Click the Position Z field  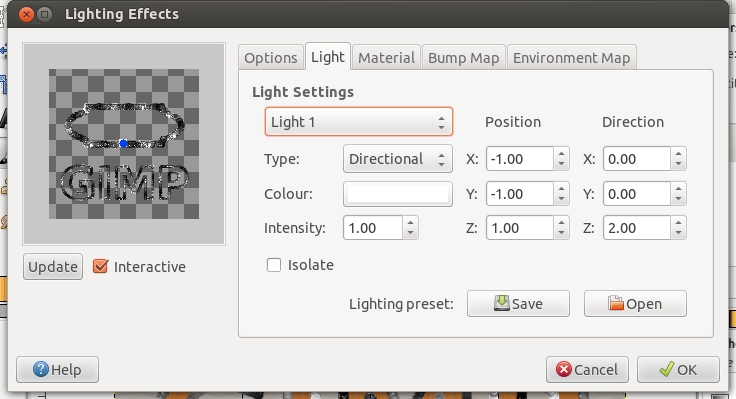pos(520,228)
